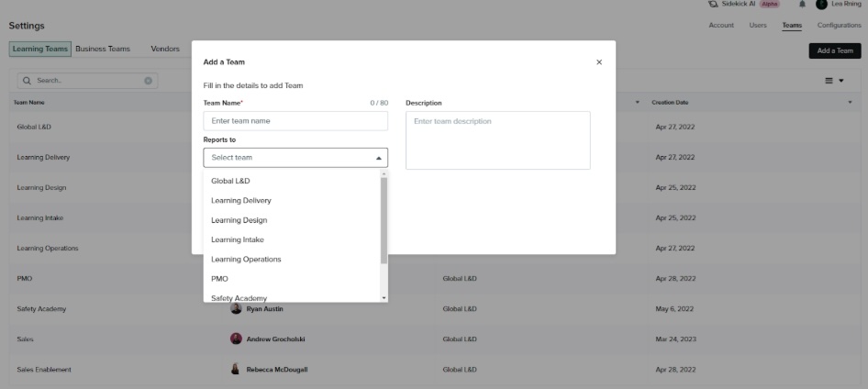Viewport: 868px width, 389px height.
Task: Click the search magnifier icon
Action: [26, 81]
